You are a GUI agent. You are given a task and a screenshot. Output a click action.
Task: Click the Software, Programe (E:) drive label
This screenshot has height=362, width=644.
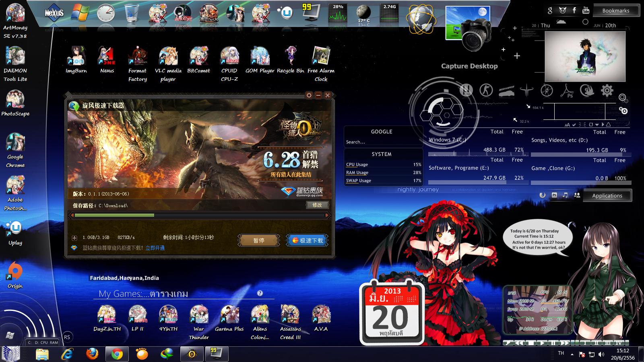tap(459, 168)
